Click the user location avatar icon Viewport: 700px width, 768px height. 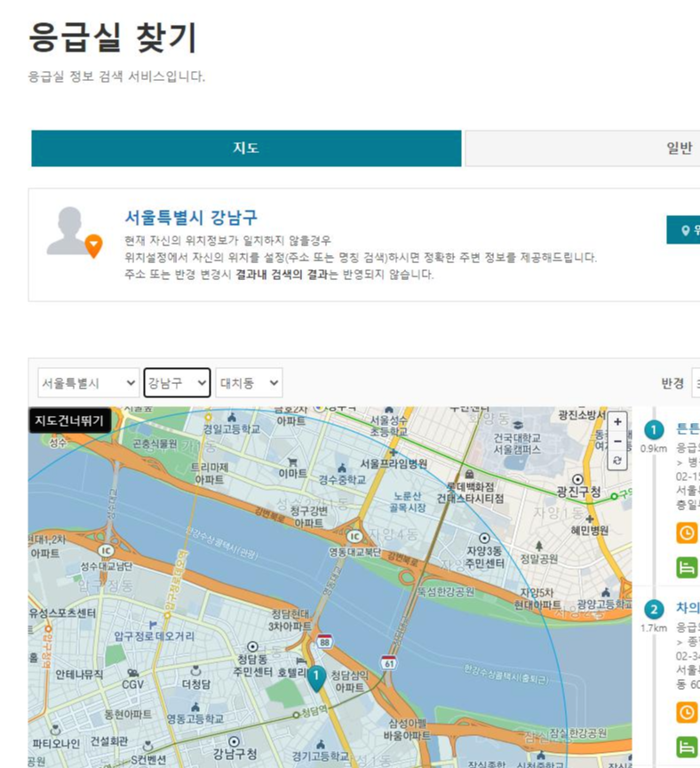(75, 232)
